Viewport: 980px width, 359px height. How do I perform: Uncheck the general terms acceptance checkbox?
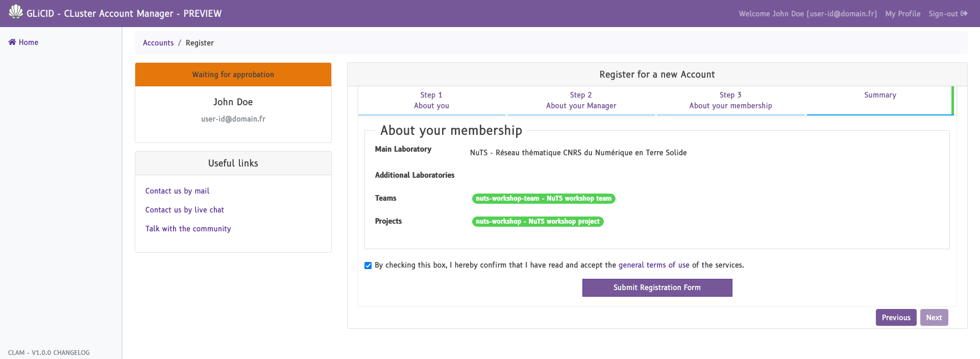(x=368, y=266)
